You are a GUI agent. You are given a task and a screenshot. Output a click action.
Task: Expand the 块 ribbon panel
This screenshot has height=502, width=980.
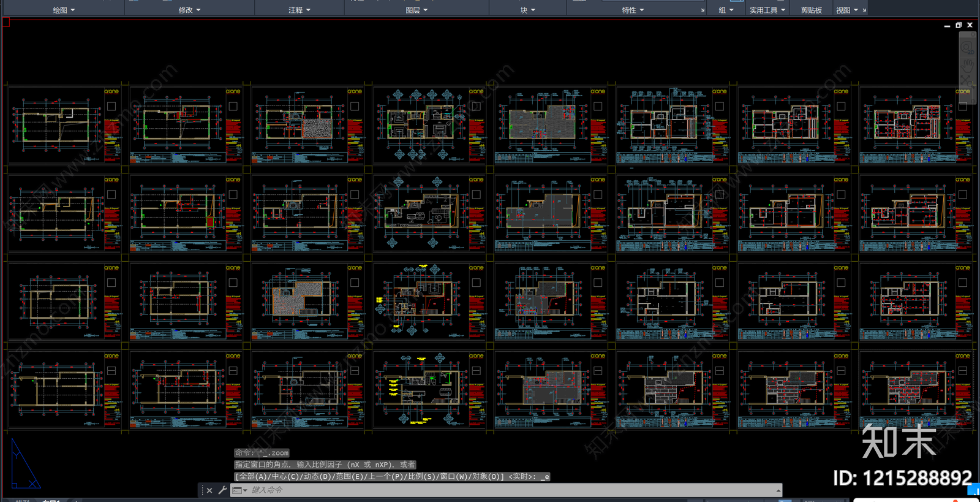527,10
